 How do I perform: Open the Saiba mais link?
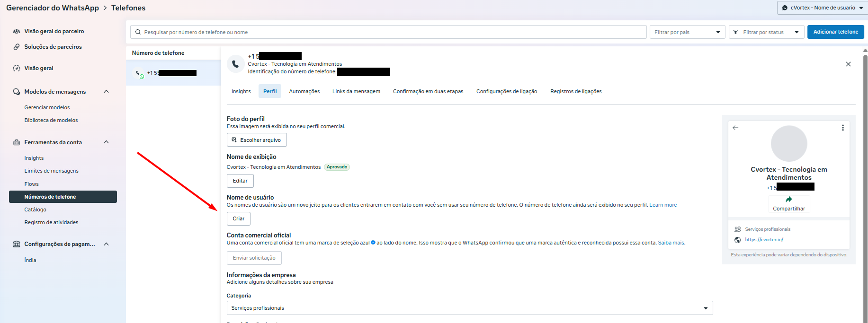point(671,243)
